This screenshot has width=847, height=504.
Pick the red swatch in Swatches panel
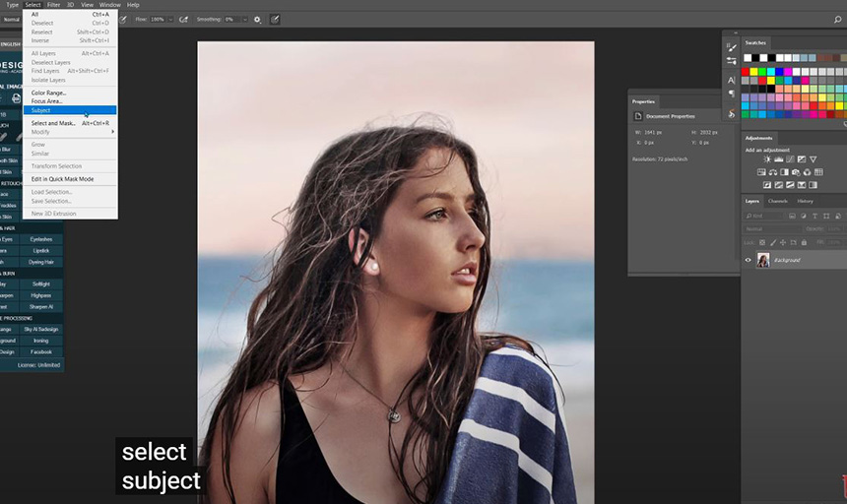click(x=746, y=72)
